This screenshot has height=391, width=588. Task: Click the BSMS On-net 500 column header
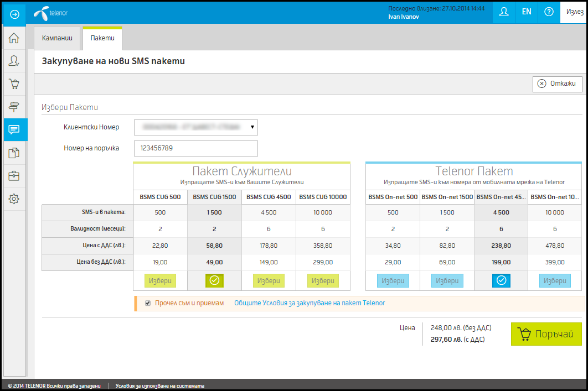[x=393, y=197]
